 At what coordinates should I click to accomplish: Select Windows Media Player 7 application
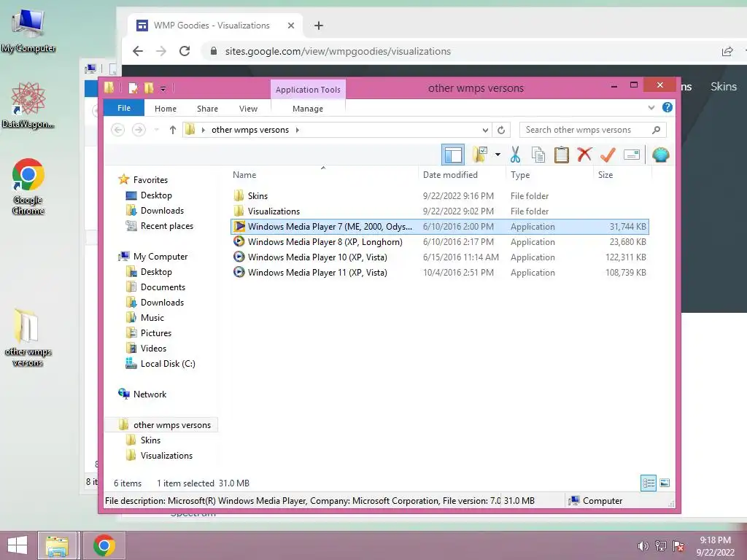click(x=440, y=227)
